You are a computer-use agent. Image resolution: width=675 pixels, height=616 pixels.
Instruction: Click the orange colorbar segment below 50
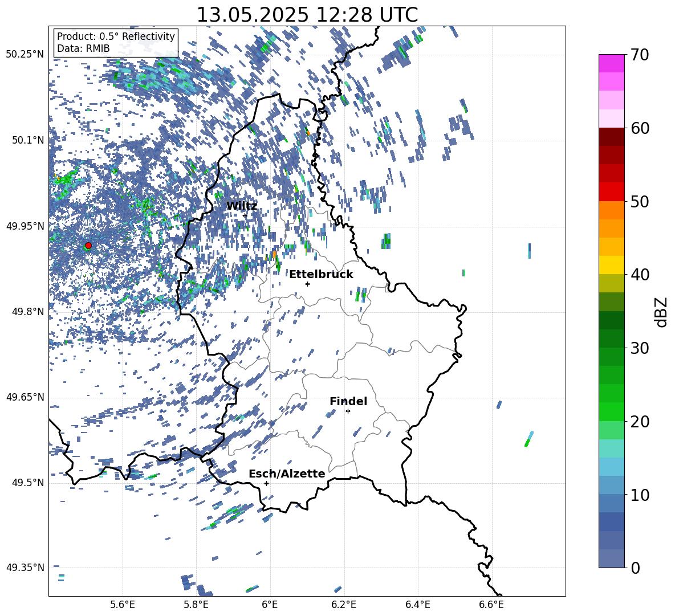pyautogui.click(x=611, y=210)
